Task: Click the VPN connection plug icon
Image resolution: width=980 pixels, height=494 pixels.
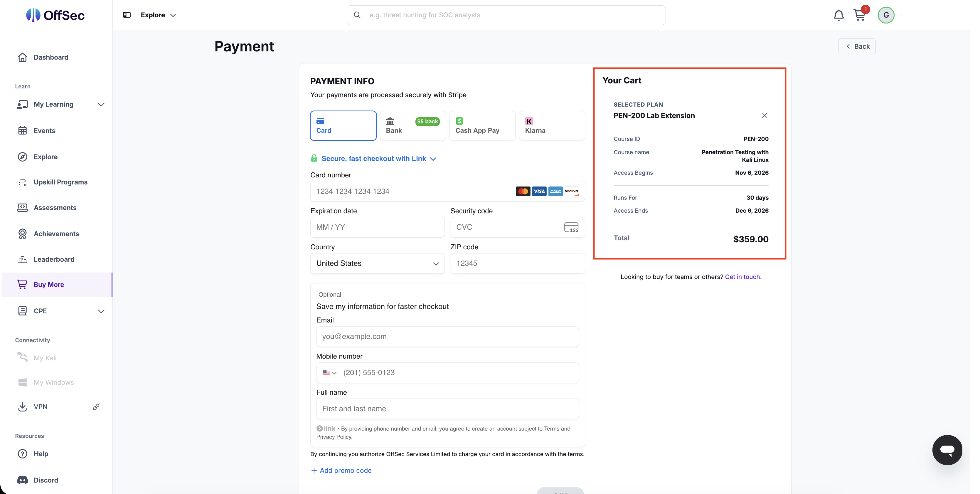Action: [96, 407]
